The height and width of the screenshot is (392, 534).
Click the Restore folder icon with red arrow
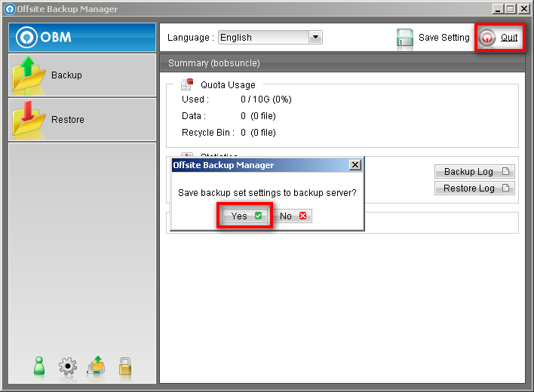(x=29, y=119)
